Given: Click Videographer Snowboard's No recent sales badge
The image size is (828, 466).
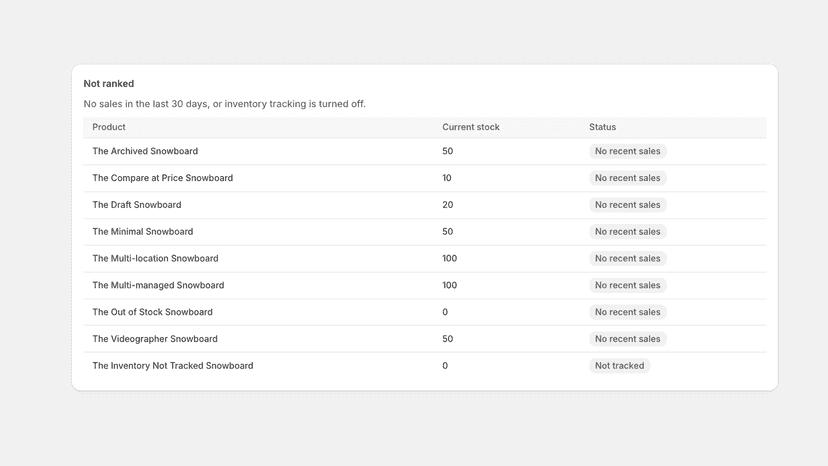Looking at the screenshot, I should pos(627,339).
